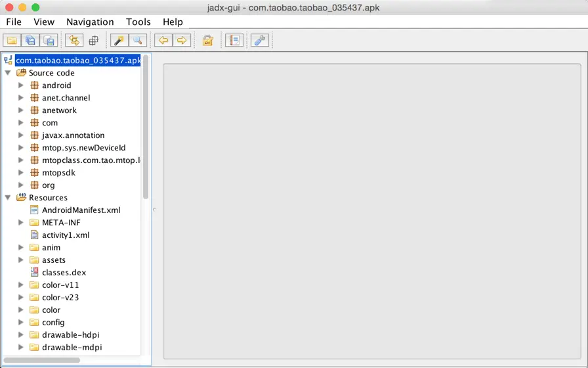Click the drawable-mdpi folder icon

click(34, 348)
